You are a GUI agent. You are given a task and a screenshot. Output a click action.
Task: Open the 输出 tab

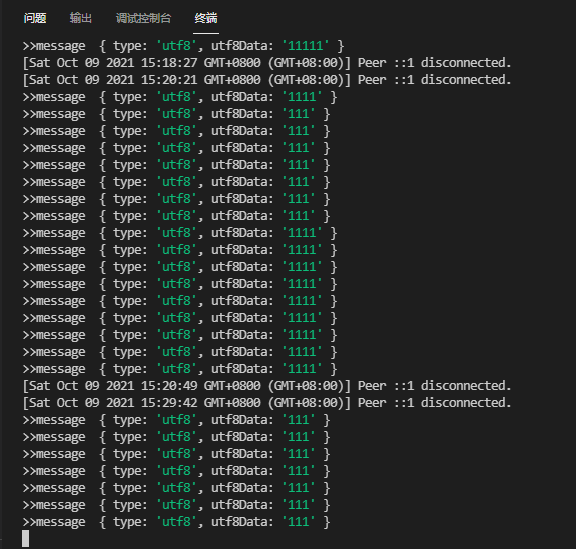point(80,18)
